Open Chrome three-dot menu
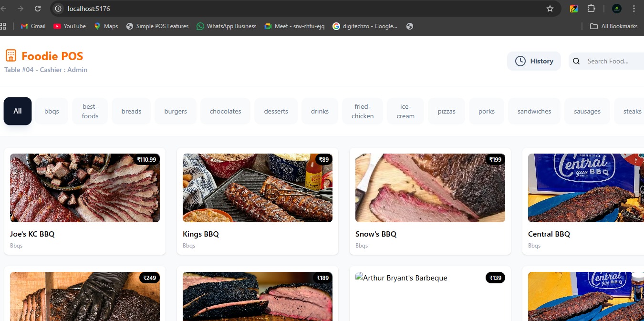The image size is (644, 321). coord(634,9)
